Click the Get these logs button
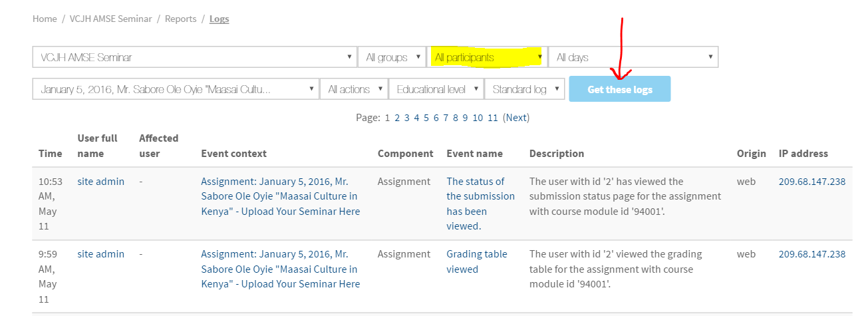 pyautogui.click(x=619, y=89)
